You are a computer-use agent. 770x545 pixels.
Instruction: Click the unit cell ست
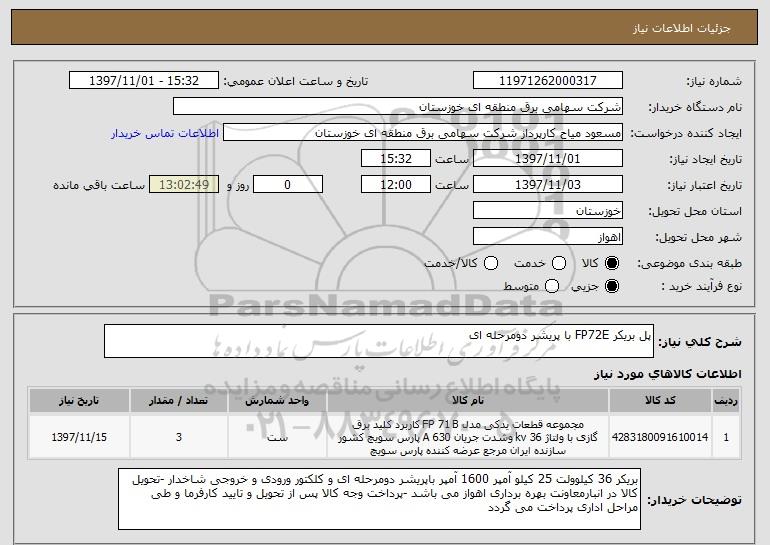pyautogui.click(x=277, y=437)
